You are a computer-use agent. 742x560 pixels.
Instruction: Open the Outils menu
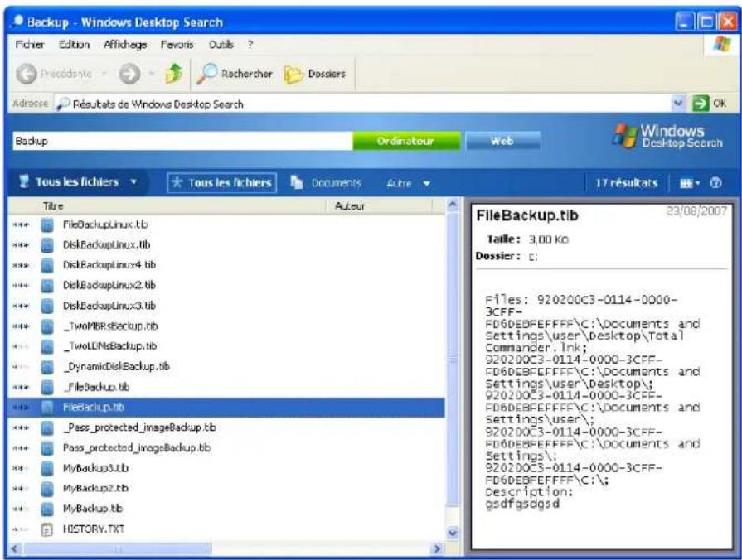(221, 45)
